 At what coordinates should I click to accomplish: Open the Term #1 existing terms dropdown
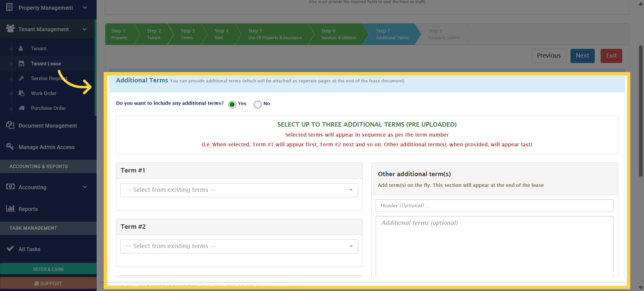[239, 190]
